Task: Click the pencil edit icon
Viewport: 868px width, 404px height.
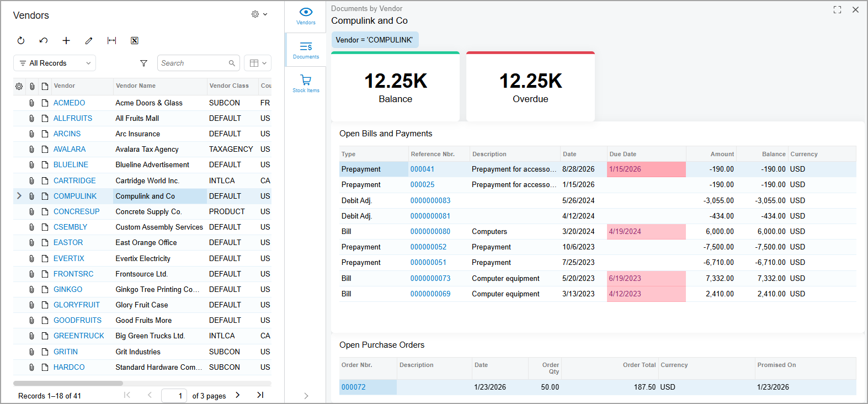Action: pyautogui.click(x=89, y=40)
